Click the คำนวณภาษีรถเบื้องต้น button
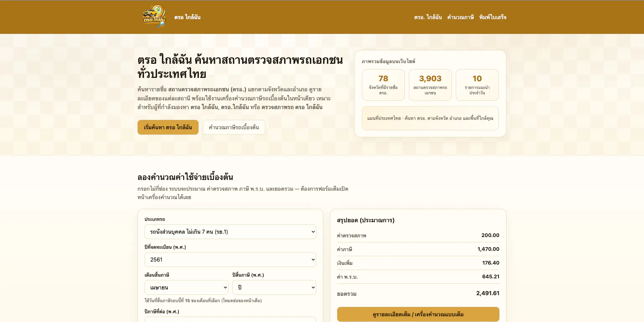Viewport: 644px width, 322px height. click(234, 127)
